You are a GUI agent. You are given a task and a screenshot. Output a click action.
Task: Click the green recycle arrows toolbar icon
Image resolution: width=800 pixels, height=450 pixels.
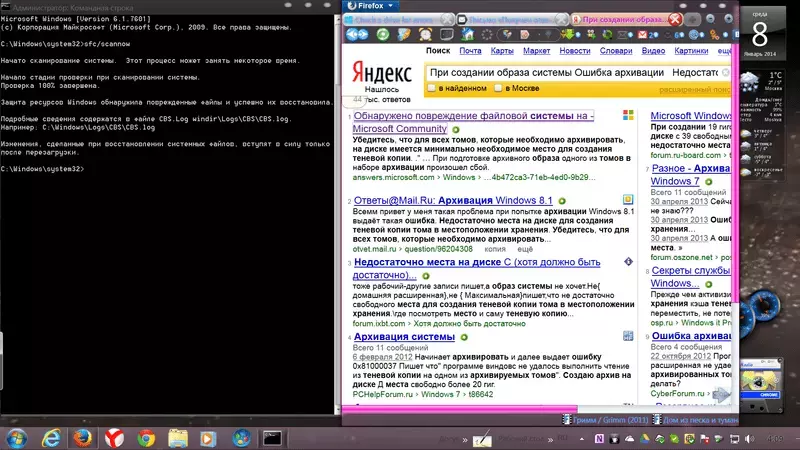(607, 35)
